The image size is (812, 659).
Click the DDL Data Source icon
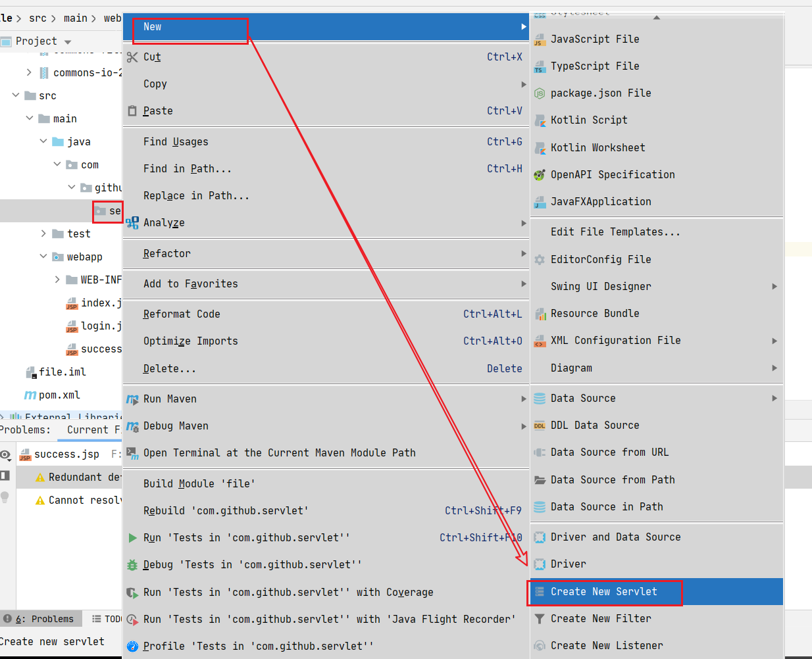(540, 426)
